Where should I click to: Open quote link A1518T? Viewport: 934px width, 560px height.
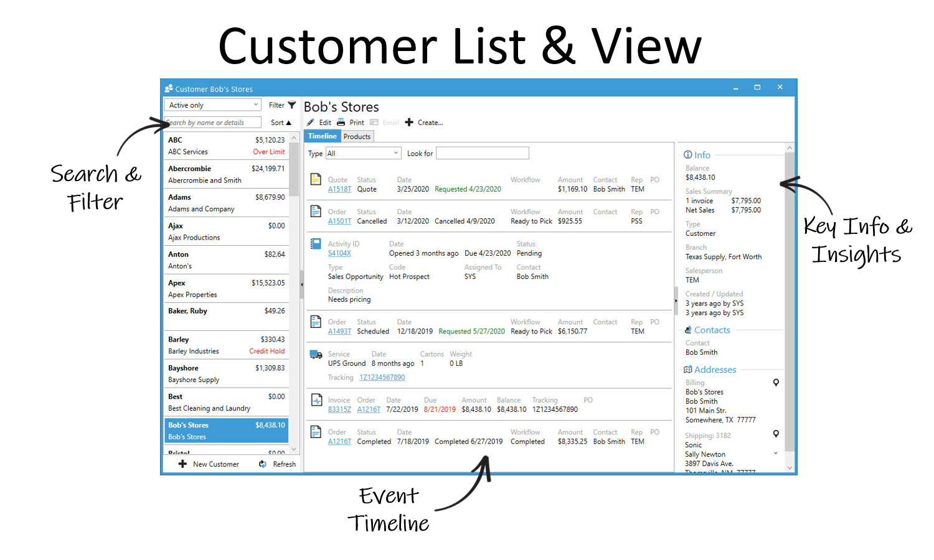[x=339, y=189]
